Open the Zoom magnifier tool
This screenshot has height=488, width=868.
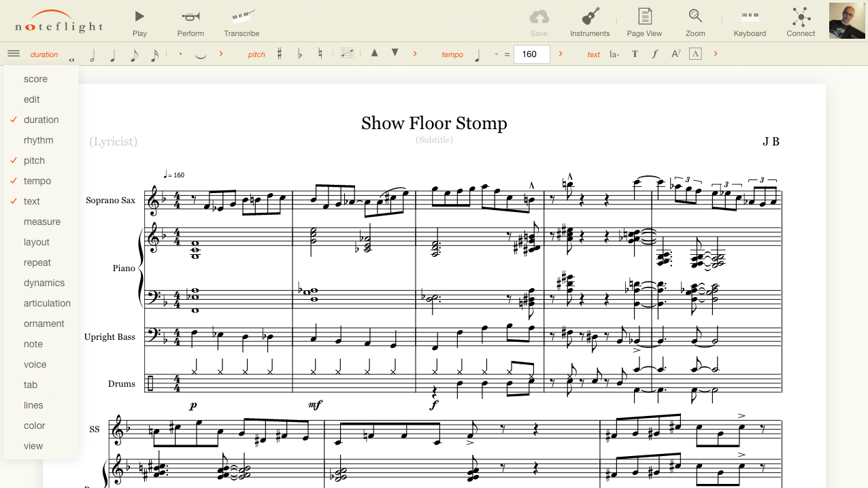click(695, 22)
